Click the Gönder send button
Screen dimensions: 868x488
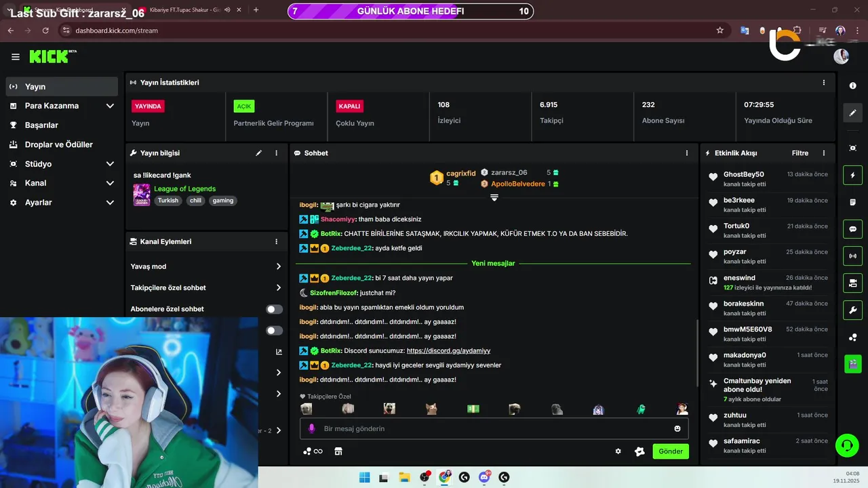tap(671, 451)
